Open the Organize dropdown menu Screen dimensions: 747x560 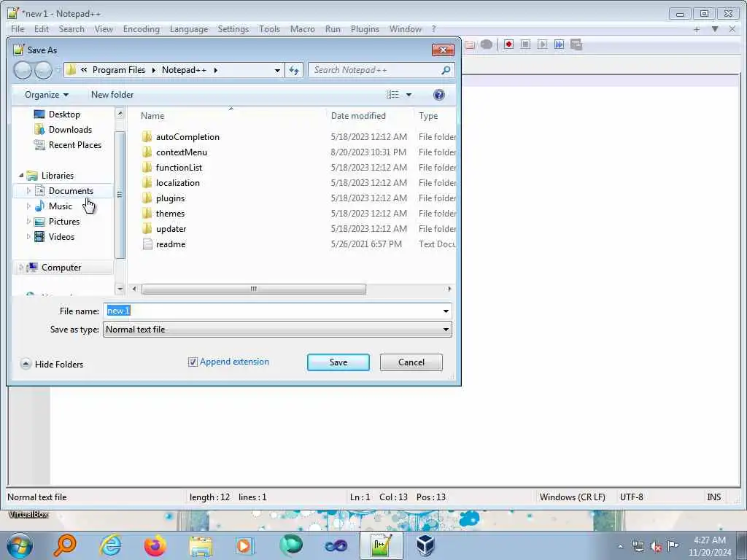click(46, 95)
